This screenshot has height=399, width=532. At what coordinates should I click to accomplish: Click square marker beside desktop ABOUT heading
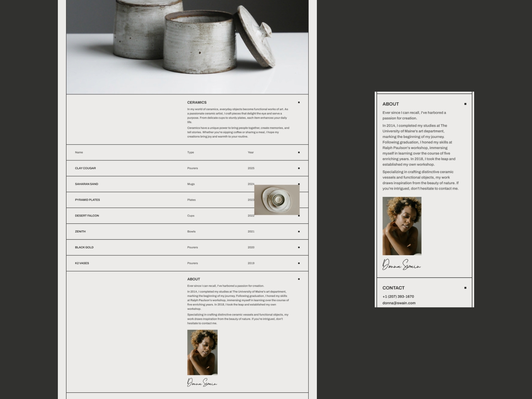[x=299, y=279]
